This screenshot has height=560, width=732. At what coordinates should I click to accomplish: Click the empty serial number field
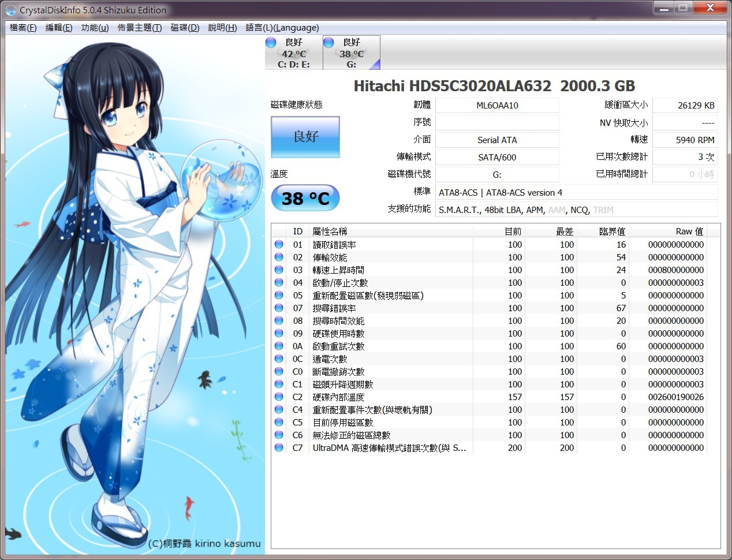497,122
